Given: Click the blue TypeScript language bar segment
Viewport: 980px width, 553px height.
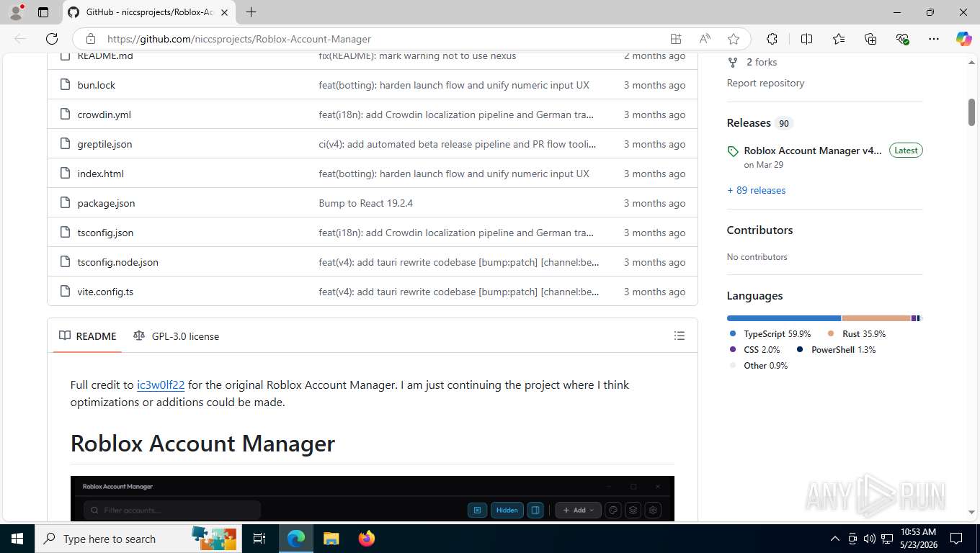Looking at the screenshot, I should [x=783, y=318].
